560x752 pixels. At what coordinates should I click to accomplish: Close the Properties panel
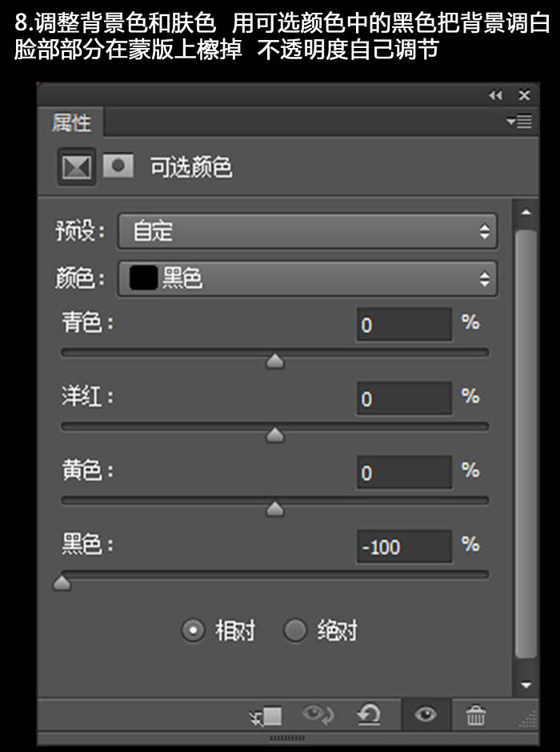pos(524,95)
